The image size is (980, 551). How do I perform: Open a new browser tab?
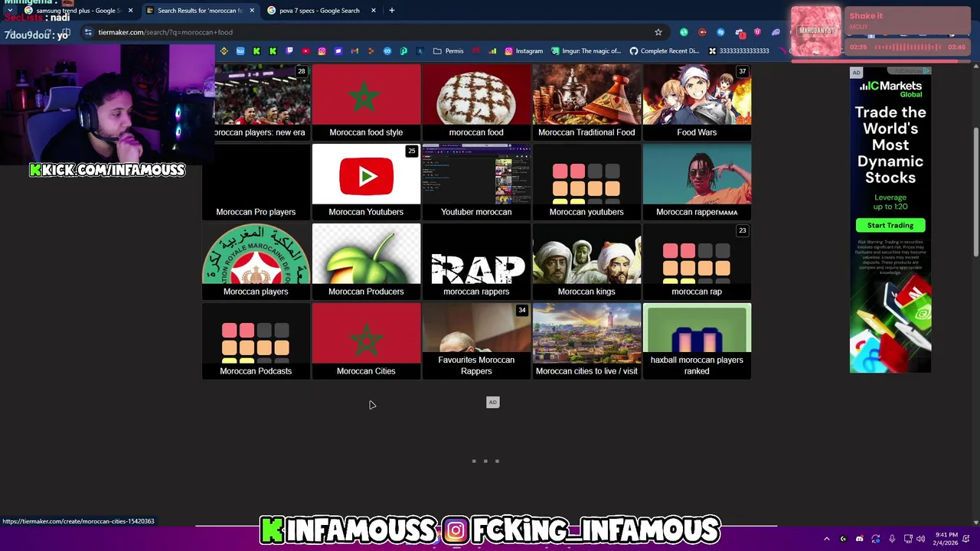(x=391, y=11)
